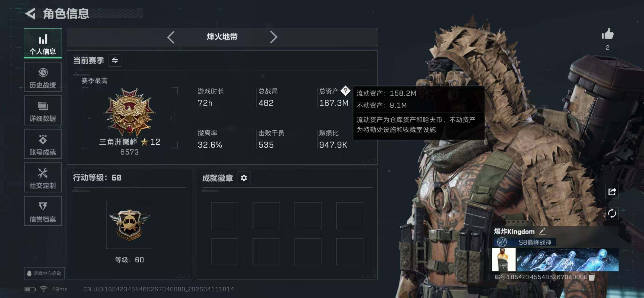Toggle the 当前赛季 season switch button
Image resolution: width=644 pixels, height=298 pixels.
point(115,60)
